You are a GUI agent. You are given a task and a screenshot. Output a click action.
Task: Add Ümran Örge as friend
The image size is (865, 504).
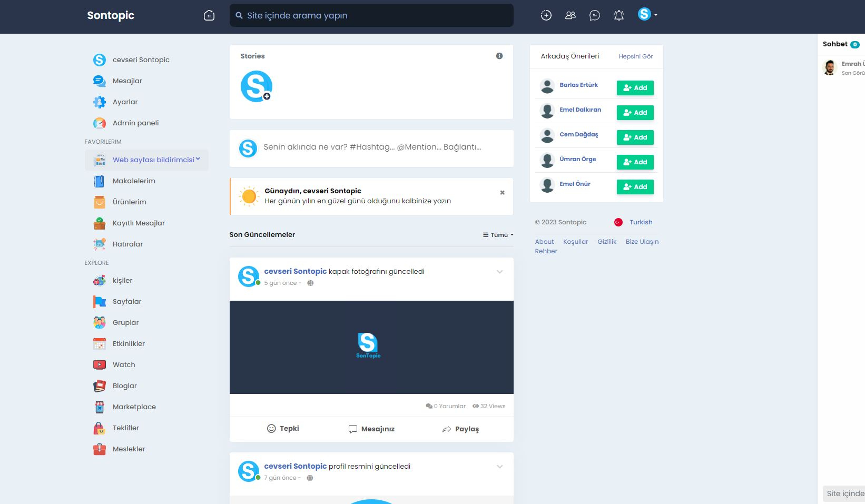[635, 162]
